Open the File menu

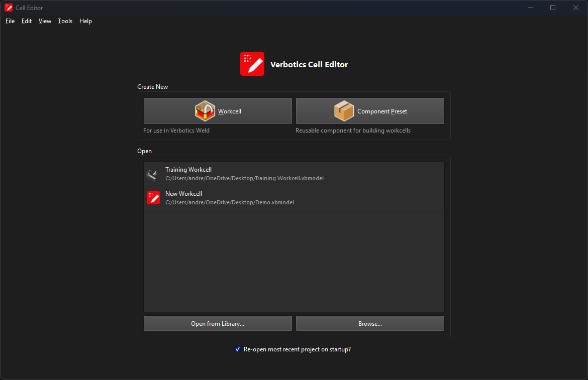click(x=10, y=21)
